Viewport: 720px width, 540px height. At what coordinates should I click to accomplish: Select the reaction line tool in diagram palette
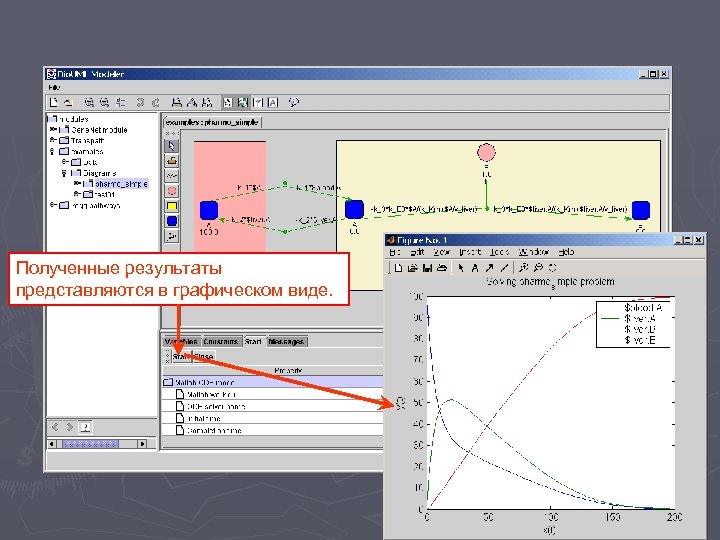(172, 176)
